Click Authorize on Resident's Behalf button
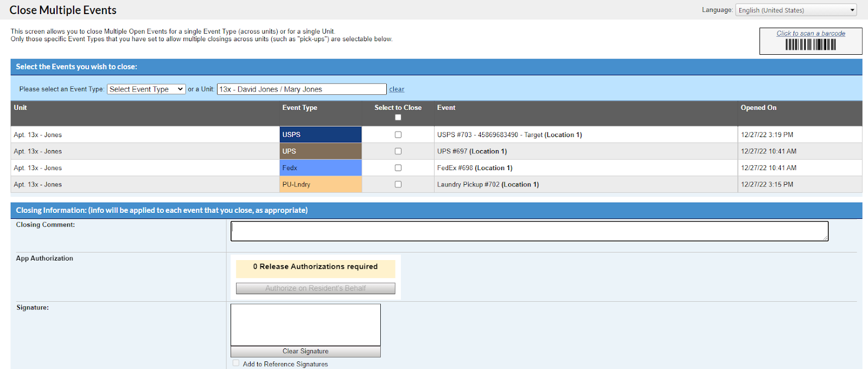Image resolution: width=868 pixels, height=369 pixels. point(315,288)
